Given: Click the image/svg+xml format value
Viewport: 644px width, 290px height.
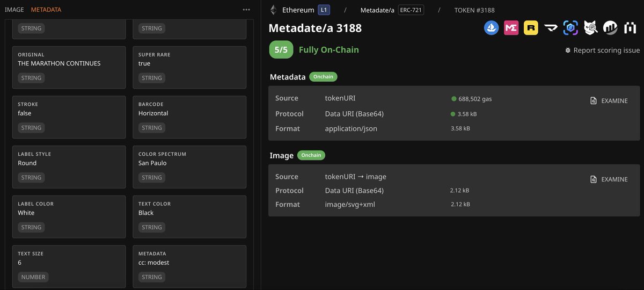Looking at the screenshot, I should 350,205.
